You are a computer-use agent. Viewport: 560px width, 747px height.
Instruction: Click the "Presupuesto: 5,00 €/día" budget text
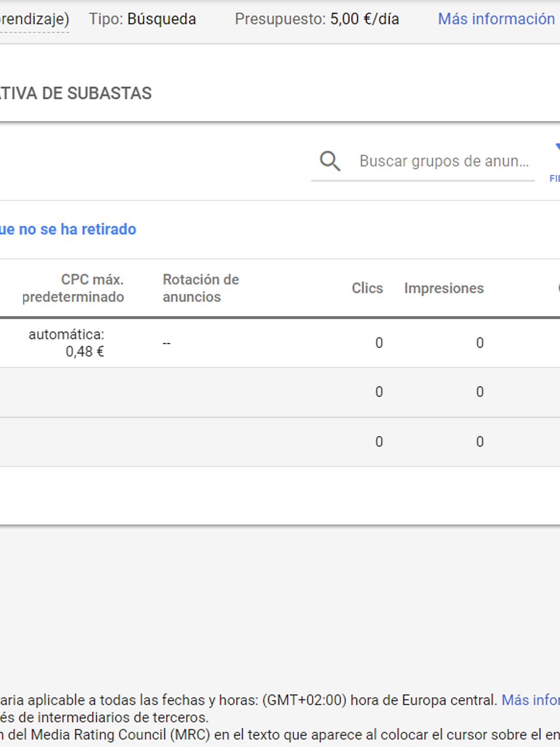[317, 19]
